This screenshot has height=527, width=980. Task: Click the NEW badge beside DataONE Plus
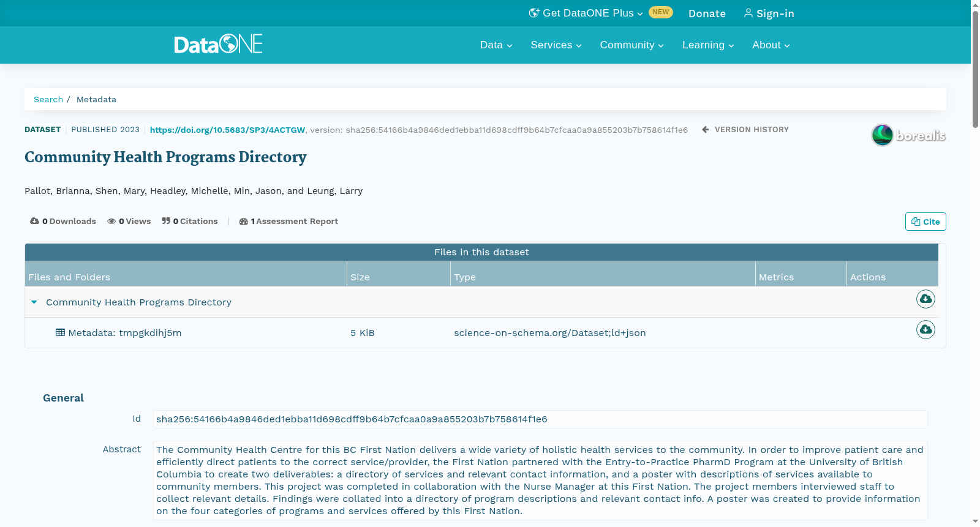tap(661, 12)
